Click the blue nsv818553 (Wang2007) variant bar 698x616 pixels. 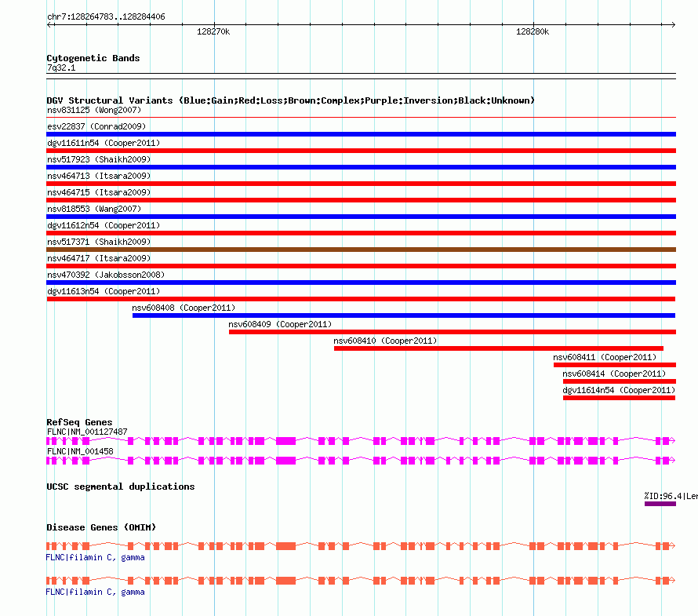click(x=361, y=217)
